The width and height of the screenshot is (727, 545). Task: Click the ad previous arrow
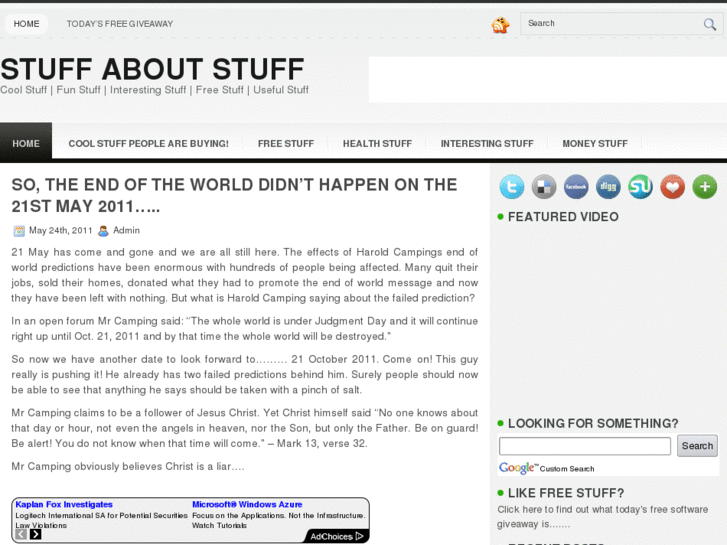tap(21, 534)
